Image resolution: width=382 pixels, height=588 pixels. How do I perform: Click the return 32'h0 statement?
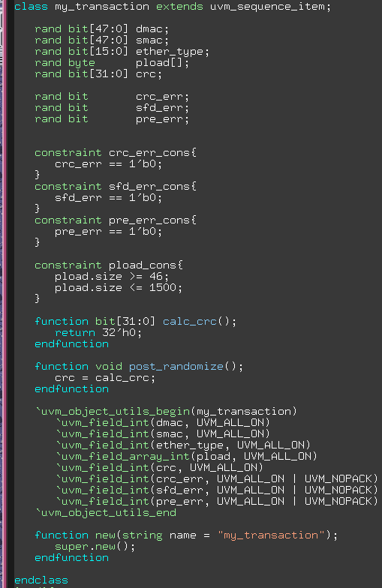click(98, 333)
